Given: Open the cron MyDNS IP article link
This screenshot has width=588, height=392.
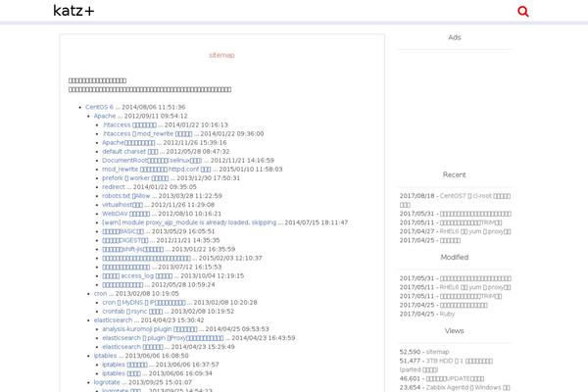Looking at the screenshot, I should (x=144, y=303).
